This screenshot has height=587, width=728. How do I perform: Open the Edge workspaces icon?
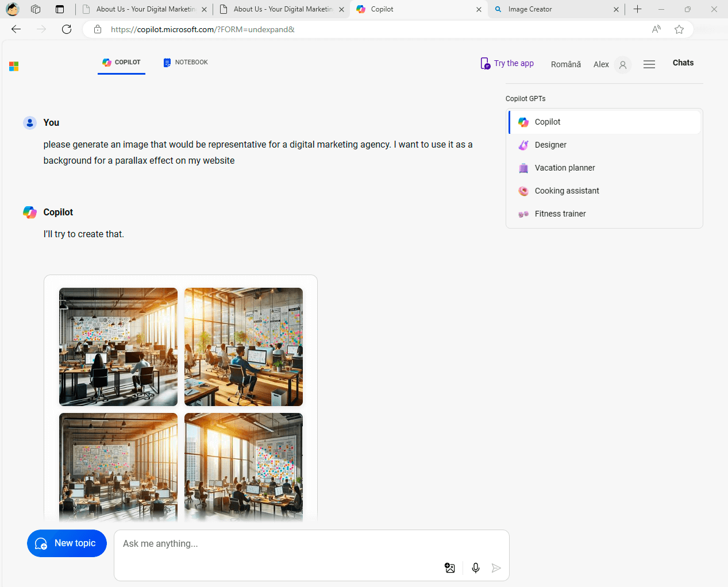coord(36,9)
